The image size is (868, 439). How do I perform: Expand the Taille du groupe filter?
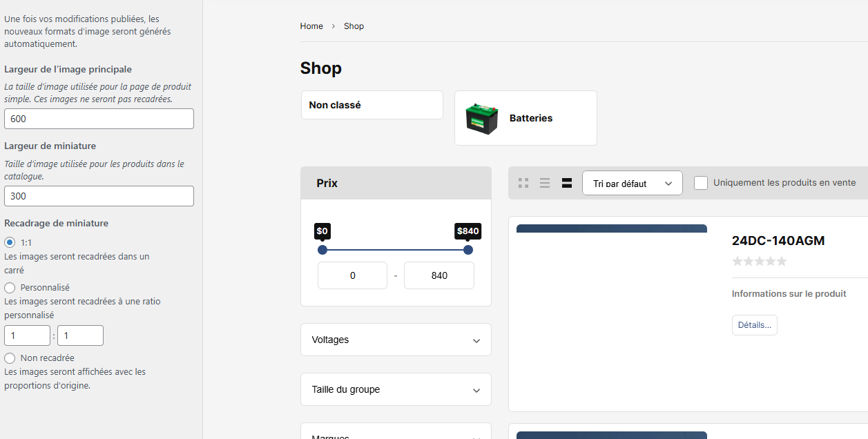[x=396, y=389]
